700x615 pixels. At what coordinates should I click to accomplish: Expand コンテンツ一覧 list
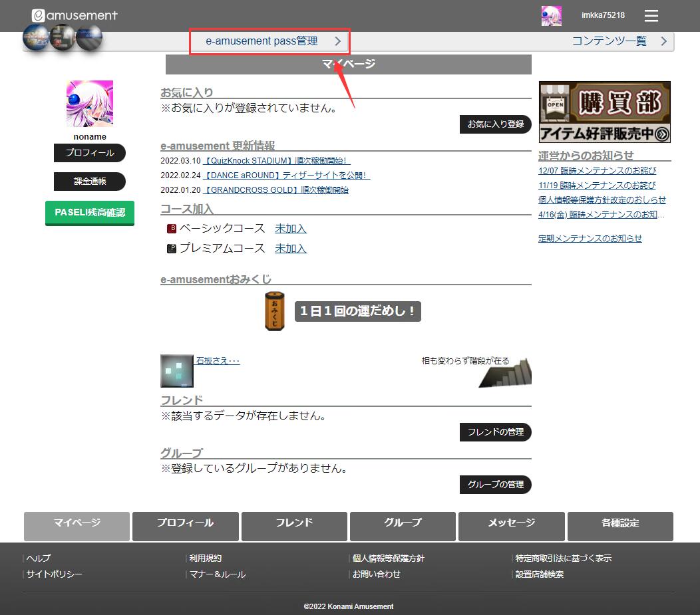tap(619, 41)
